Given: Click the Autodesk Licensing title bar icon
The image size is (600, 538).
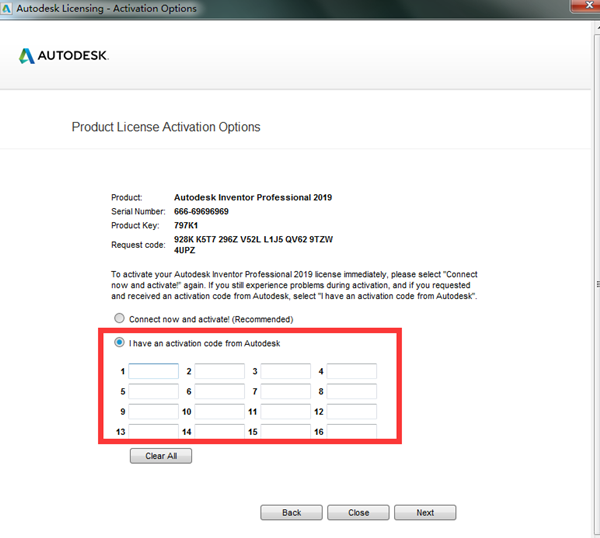Looking at the screenshot, I should (x=8, y=8).
